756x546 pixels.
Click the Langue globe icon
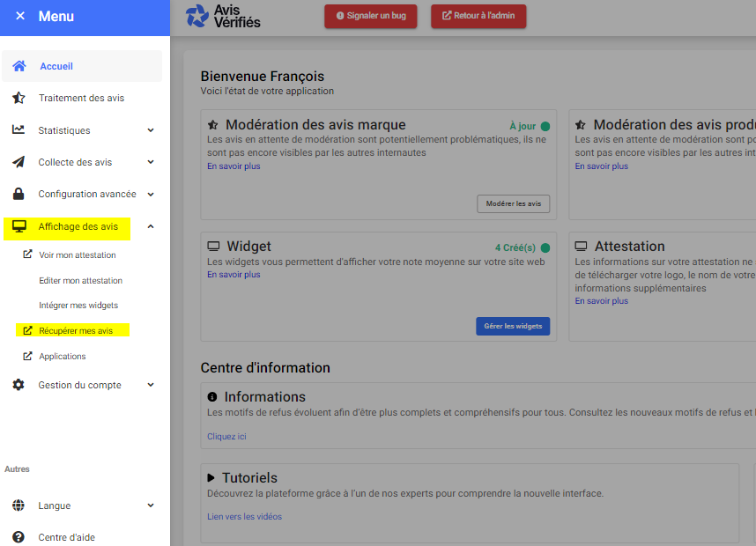pyautogui.click(x=19, y=505)
